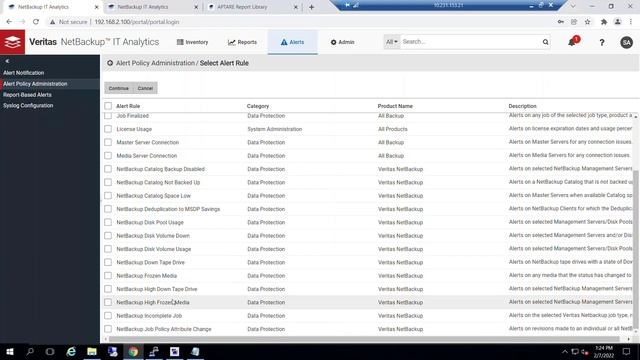This screenshot has width=640, height=360.
Task: Check NetBackup Catalog Space Low checkbox
Action: click(108, 196)
